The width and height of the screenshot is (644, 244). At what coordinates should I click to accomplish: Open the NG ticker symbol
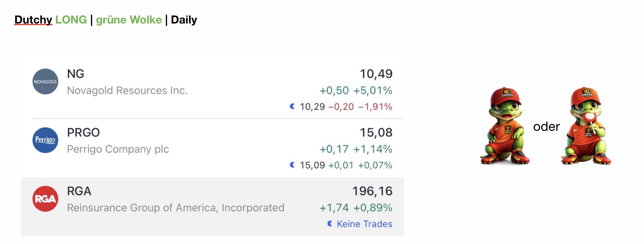(x=76, y=74)
